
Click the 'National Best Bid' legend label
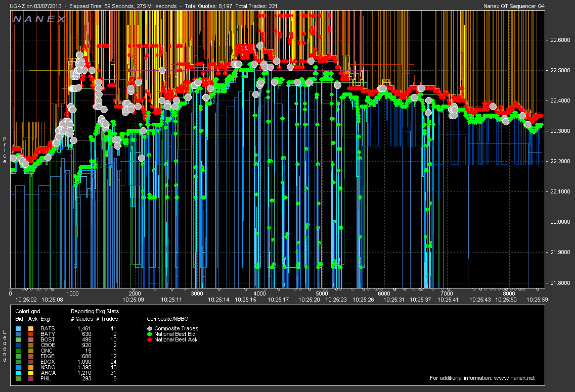(175, 334)
